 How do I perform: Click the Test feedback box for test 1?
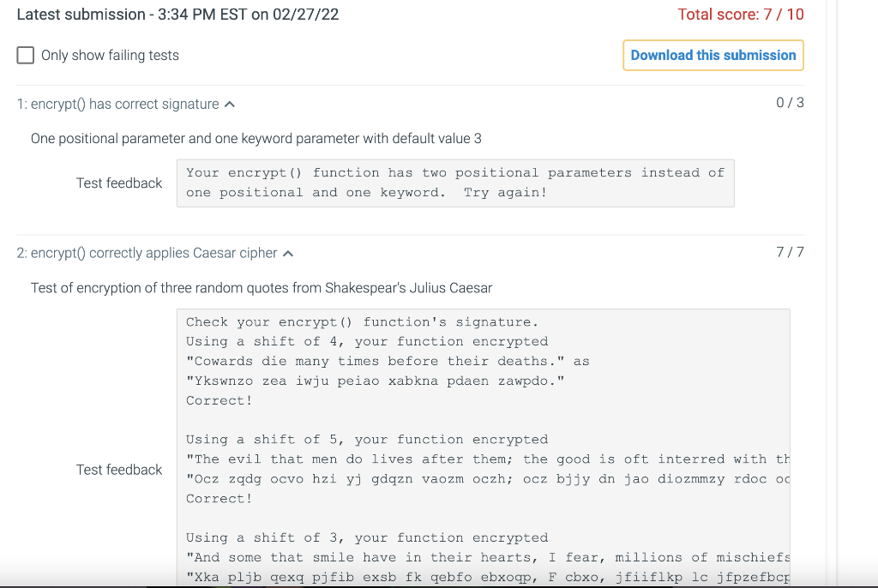click(454, 182)
